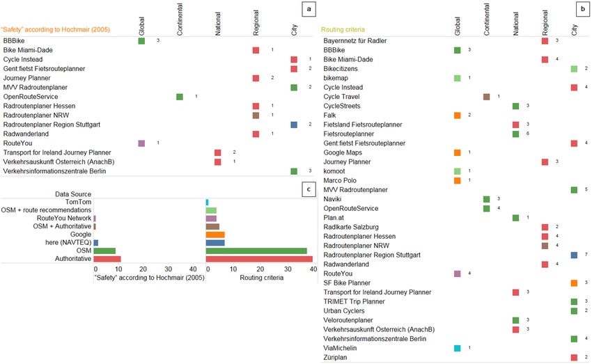Click the "Cycle Travel" row label
Viewport: 592px width, 364px height.
pyautogui.click(x=341, y=97)
